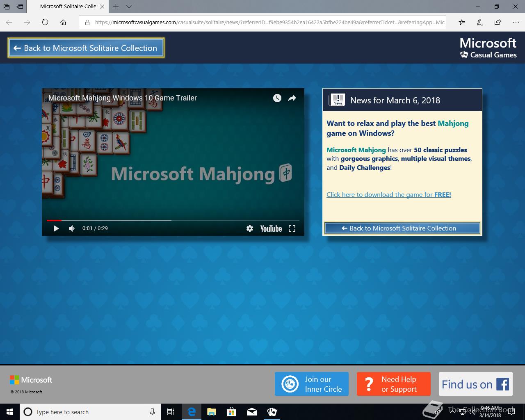
Task: Activate Cortana microphone
Action: [x=152, y=412]
